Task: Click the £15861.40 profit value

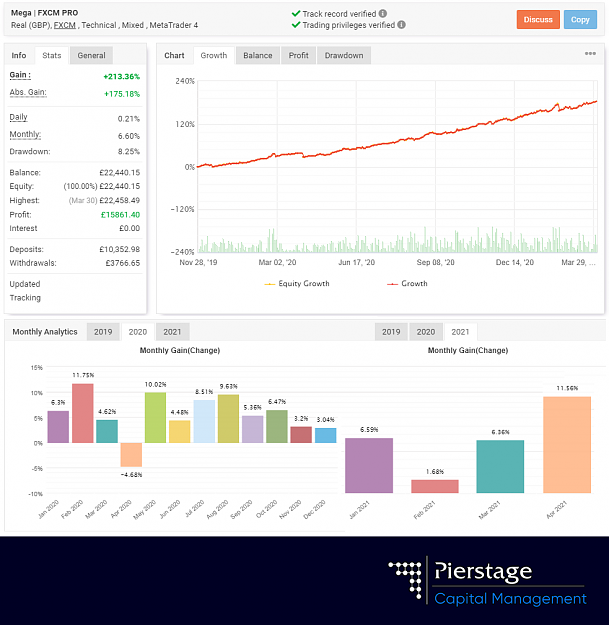Action: click(120, 215)
